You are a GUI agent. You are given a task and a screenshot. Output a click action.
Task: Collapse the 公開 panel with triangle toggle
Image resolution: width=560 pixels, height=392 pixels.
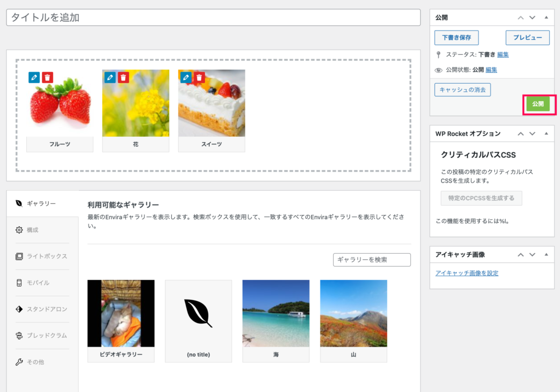click(546, 17)
